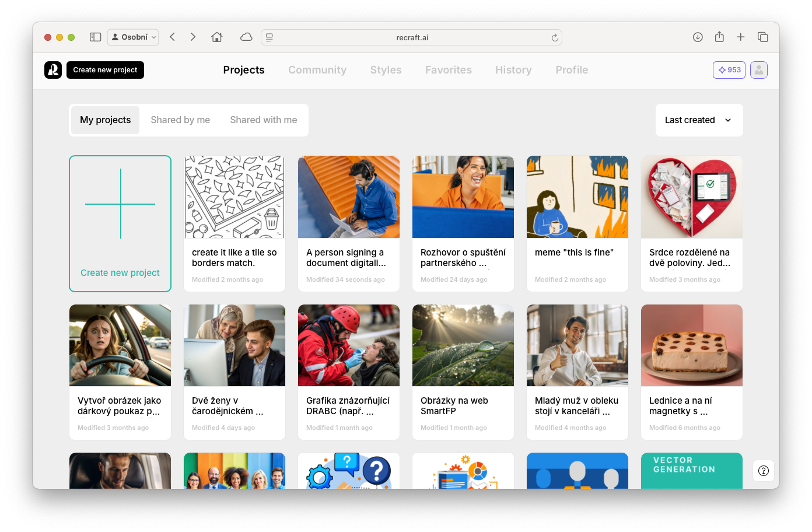Click the text 'Modified 24 days ago'
The width and height of the screenshot is (812, 532).
click(x=454, y=279)
